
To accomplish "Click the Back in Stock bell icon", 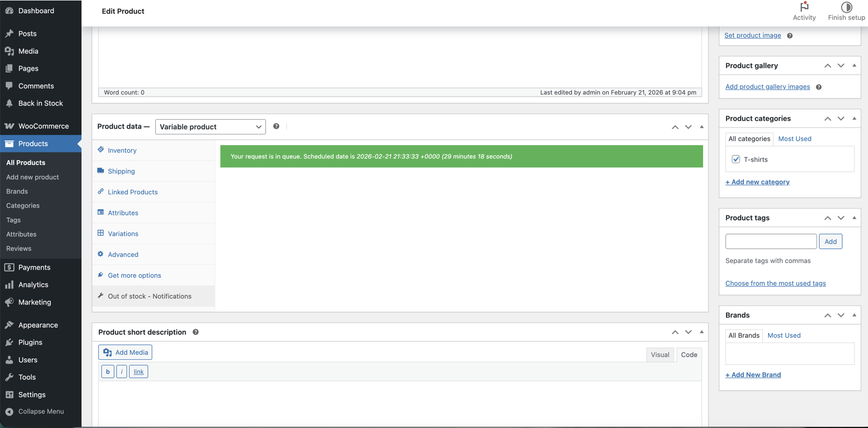I will click(9, 103).
